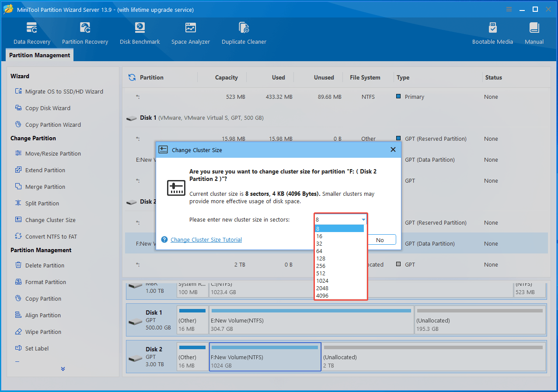Select 512 sectors in the dropdown
558x392 pixels.
click(339, 273)
